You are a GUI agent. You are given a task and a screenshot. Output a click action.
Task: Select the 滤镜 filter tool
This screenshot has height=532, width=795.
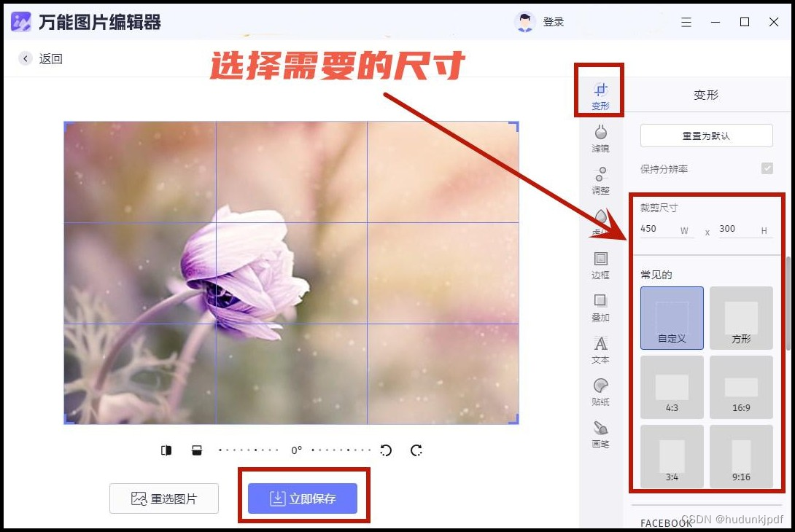coord(600,140)
